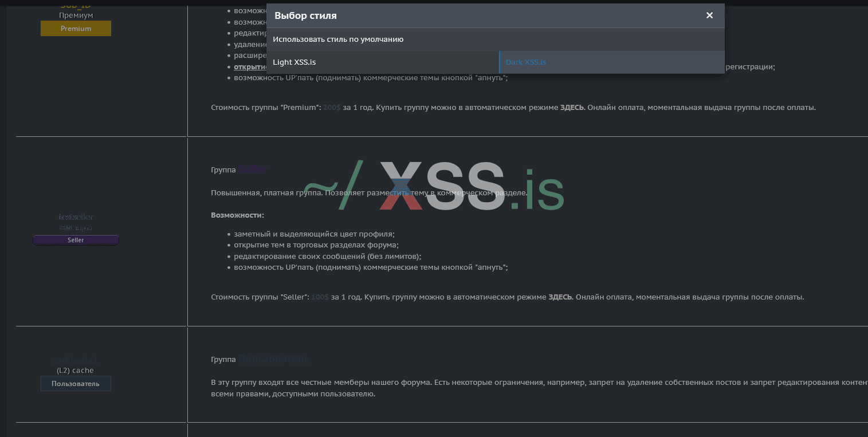Click the 200$ Premium price text

pos(332,107)
